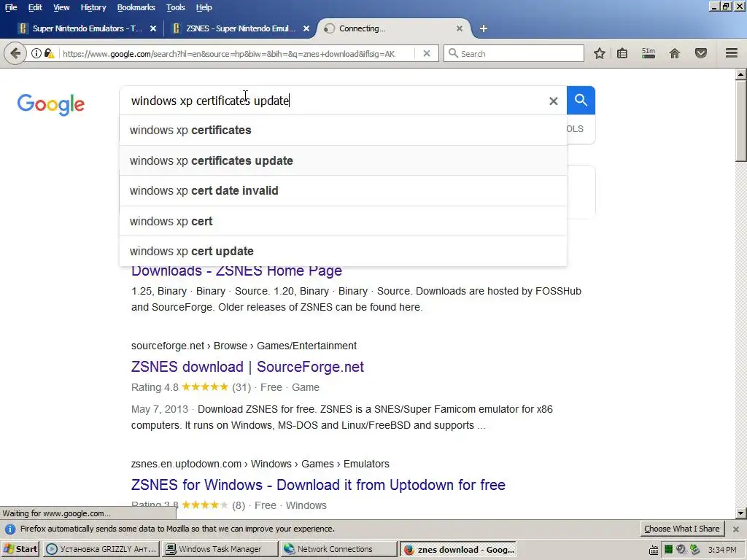Click the page scrollbar up arrow
Image resolution: width=747 pixels, height=560 pixels.
coord(741,74)
